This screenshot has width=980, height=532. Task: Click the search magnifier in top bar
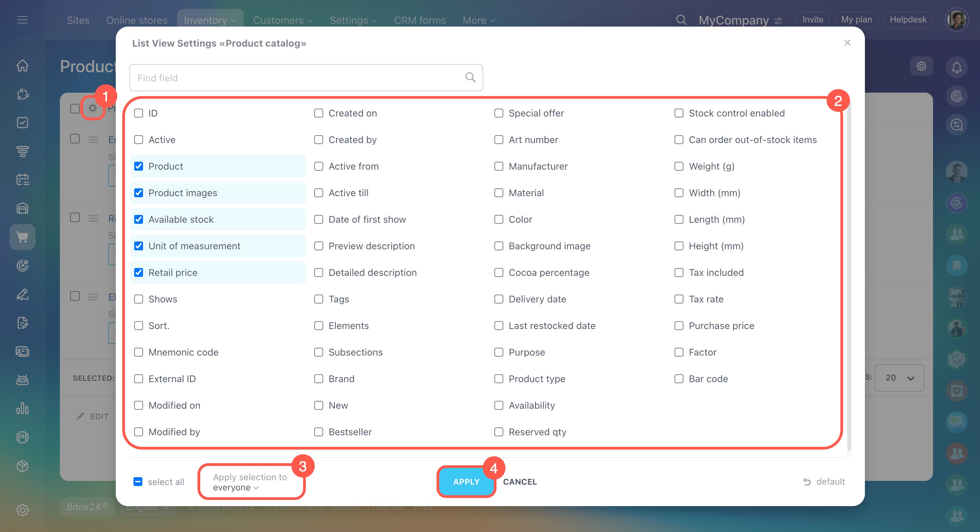pyautogui.click(x=681, y=20)
